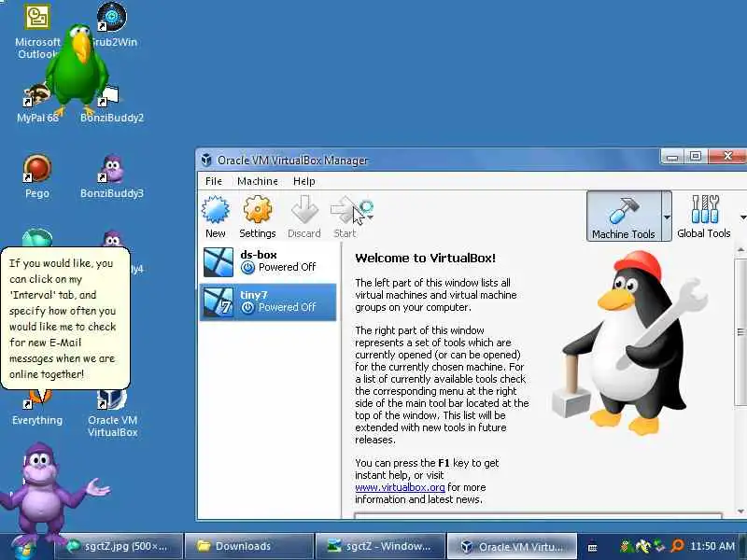
Task: Minimize the VirtualBox Manager window
Action: (x=672, y=156)
